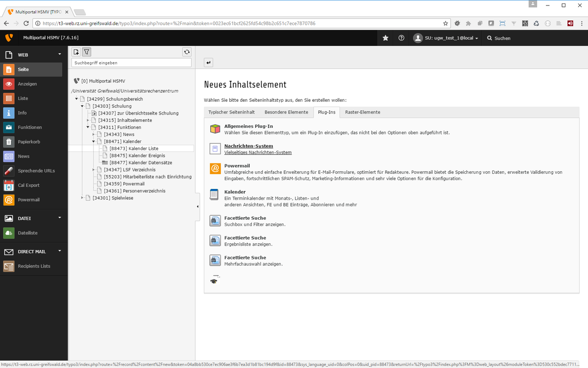Open the Anzeigen module in sidebar
588x368 pixels.
click(27, 84)
